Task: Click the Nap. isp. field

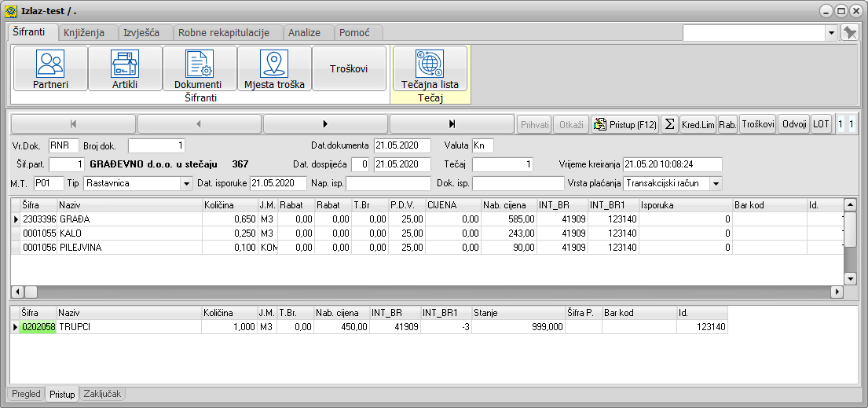Action: point(388,183)
